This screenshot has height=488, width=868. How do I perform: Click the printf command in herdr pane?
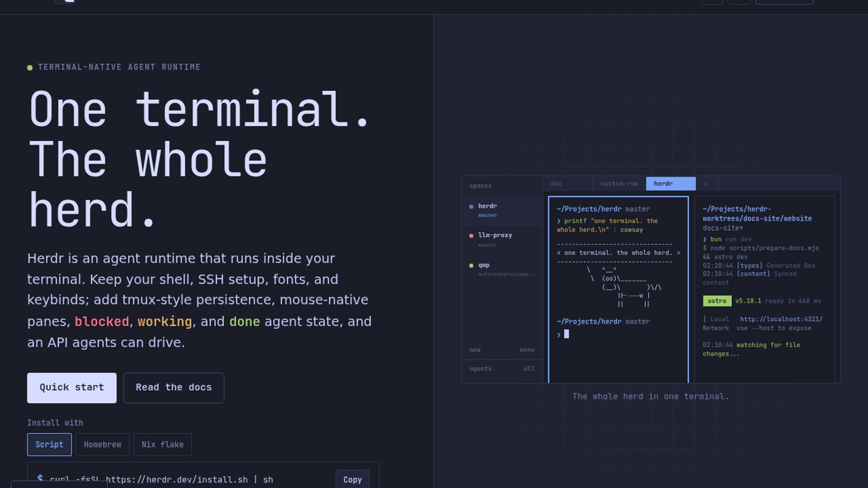click(607, 225)
